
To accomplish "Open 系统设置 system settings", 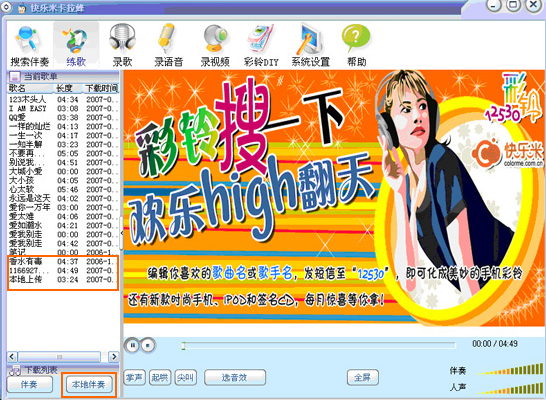I will point(311,46).
